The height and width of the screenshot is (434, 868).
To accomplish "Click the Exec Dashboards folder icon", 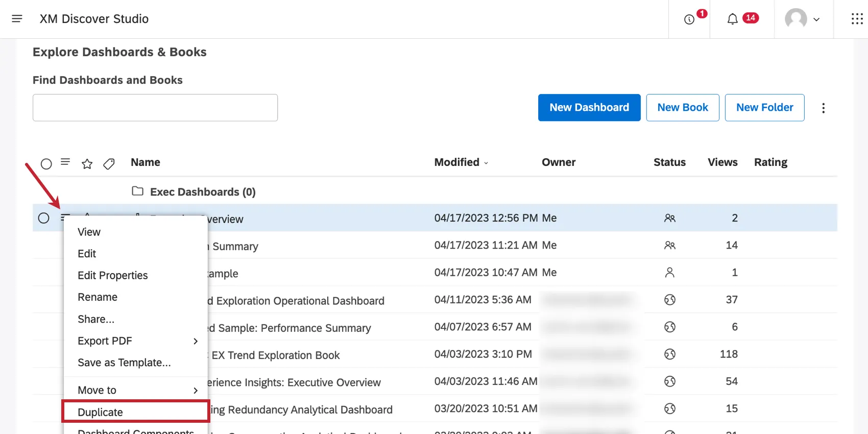I will point(137,191).
